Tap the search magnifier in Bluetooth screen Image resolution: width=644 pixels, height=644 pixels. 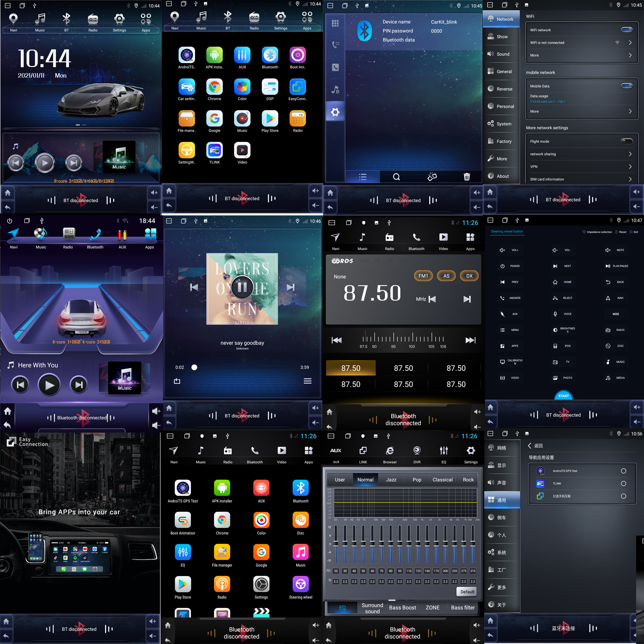pyautogui.click(x=396, y=177)
